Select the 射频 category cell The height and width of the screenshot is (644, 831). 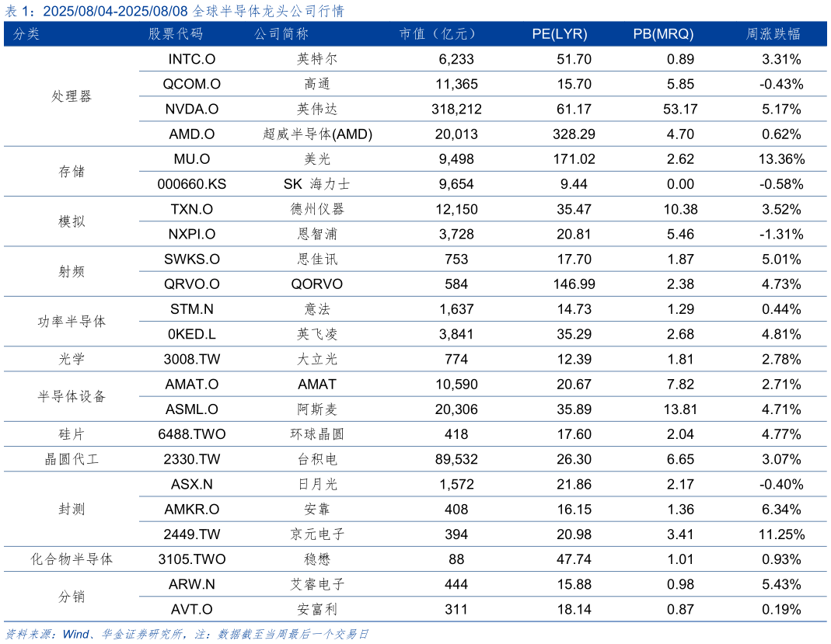(x=72, y=272)
